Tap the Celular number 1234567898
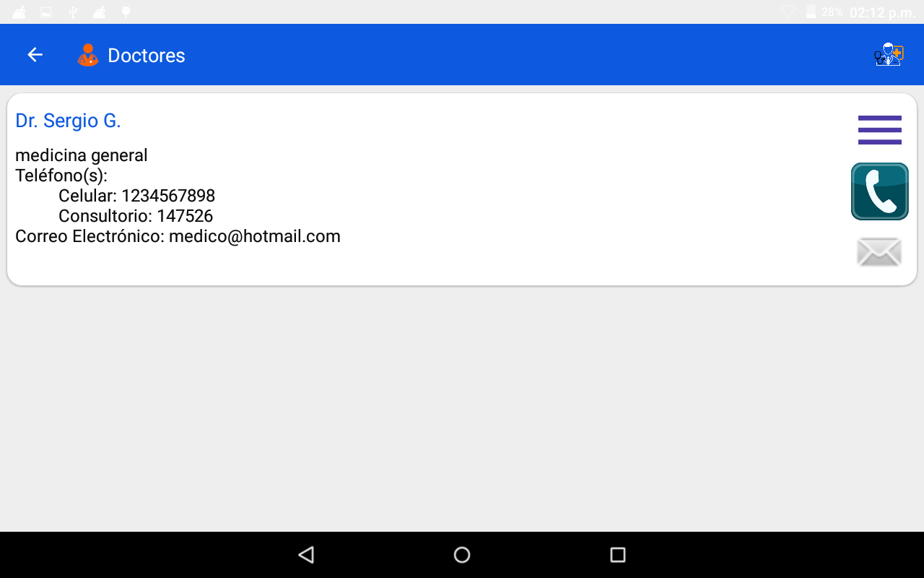The height and width of the screenshot is (578, 924). click(x=168, y=196)
